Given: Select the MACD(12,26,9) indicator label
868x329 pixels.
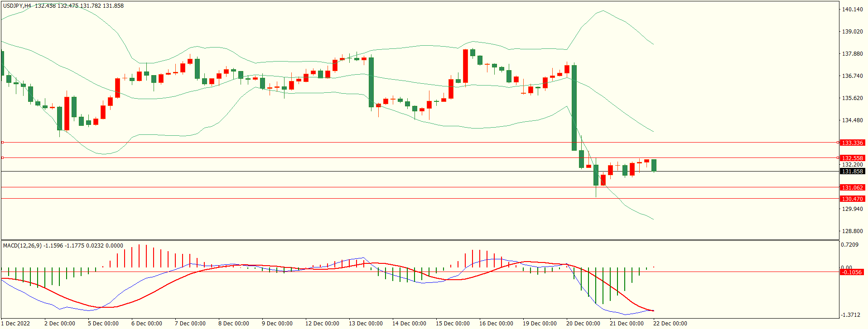Looking at the screenshot, I should coord(22,245).
